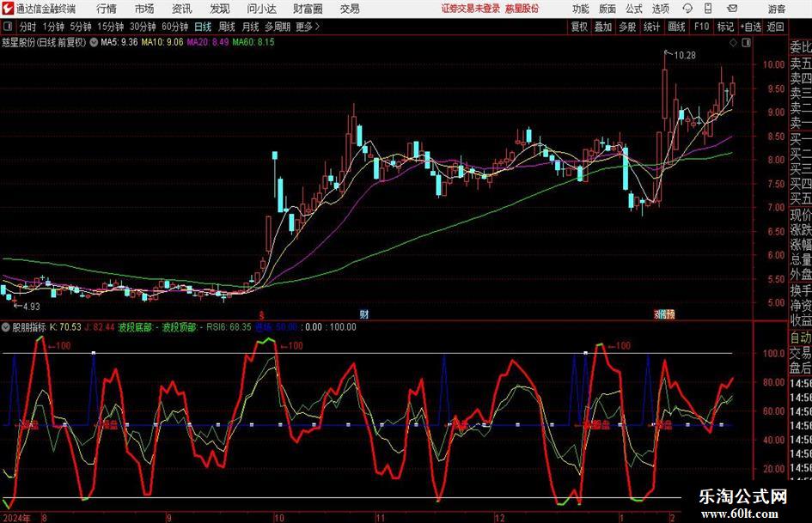Open the mobile phone icon in the title bar
The height and width of the screenshot is (523, 812).
tap(708, 9)
